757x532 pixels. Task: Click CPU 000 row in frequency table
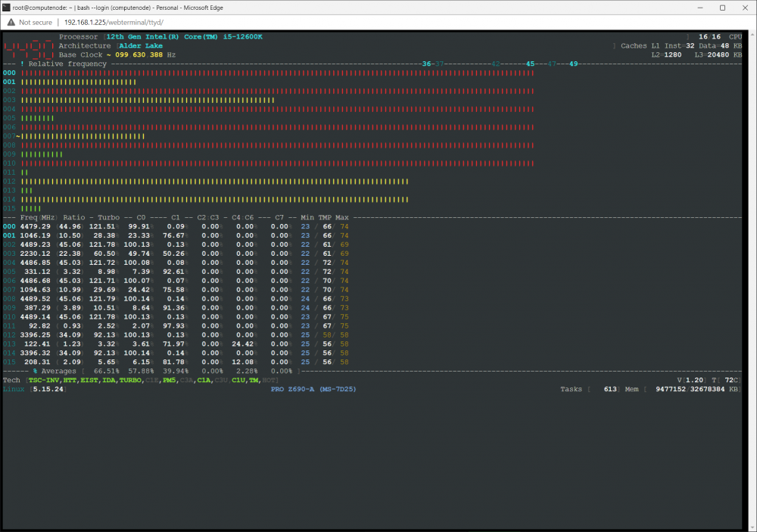pos(176,226)
